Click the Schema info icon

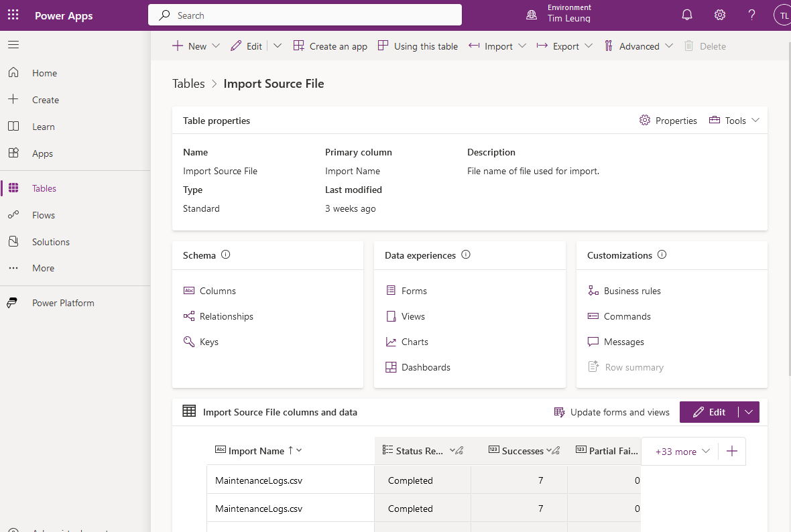pyautogui.click(x=225, y=255)
